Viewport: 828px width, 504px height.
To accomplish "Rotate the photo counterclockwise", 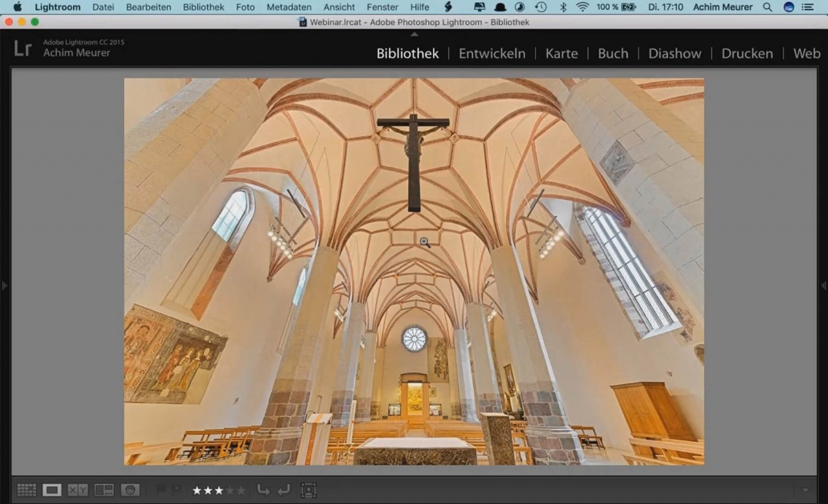I will tap(263, 490).
